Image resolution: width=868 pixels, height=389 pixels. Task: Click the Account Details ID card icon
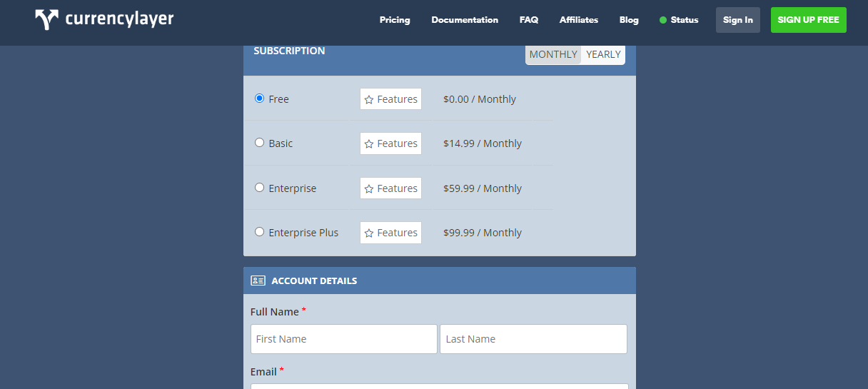click(x=258, y=281)
